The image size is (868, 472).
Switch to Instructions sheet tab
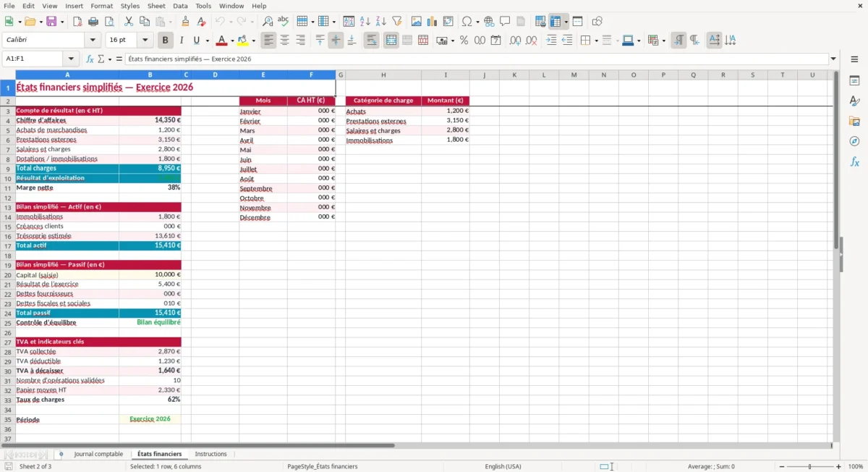tap(211, 454)
